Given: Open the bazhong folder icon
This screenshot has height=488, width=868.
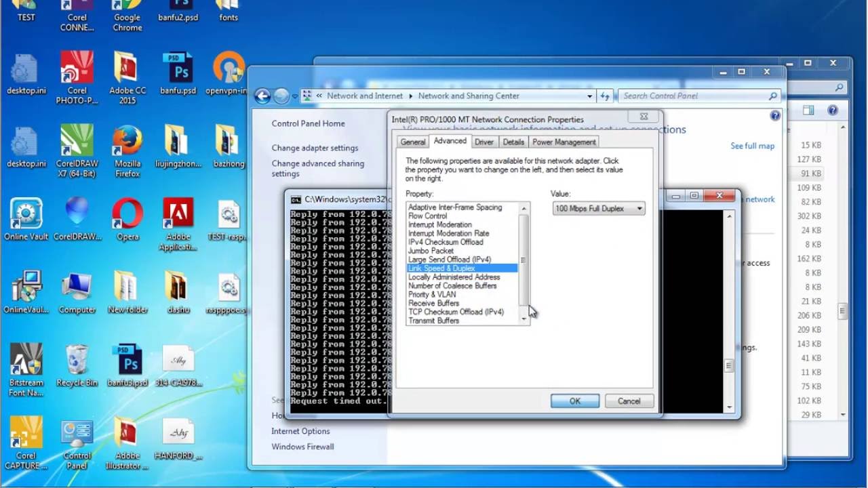Looking at the screenshot, I should [x=229, y=146].
